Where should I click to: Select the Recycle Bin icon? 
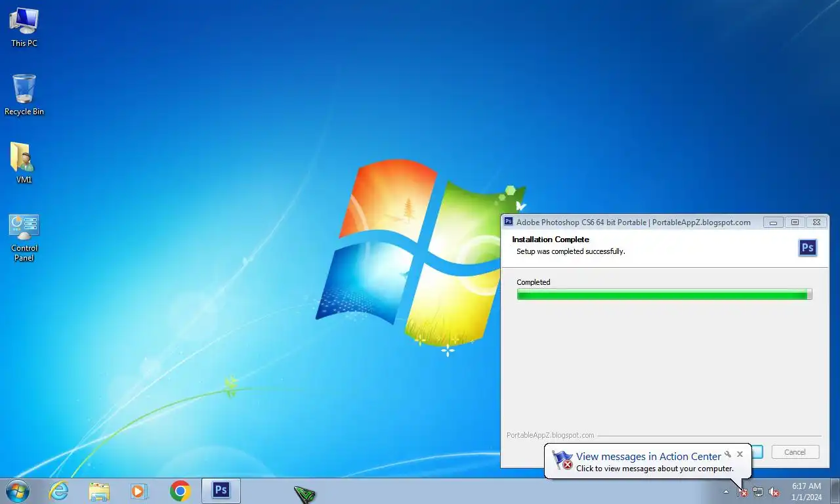click(x=24, y=95)
